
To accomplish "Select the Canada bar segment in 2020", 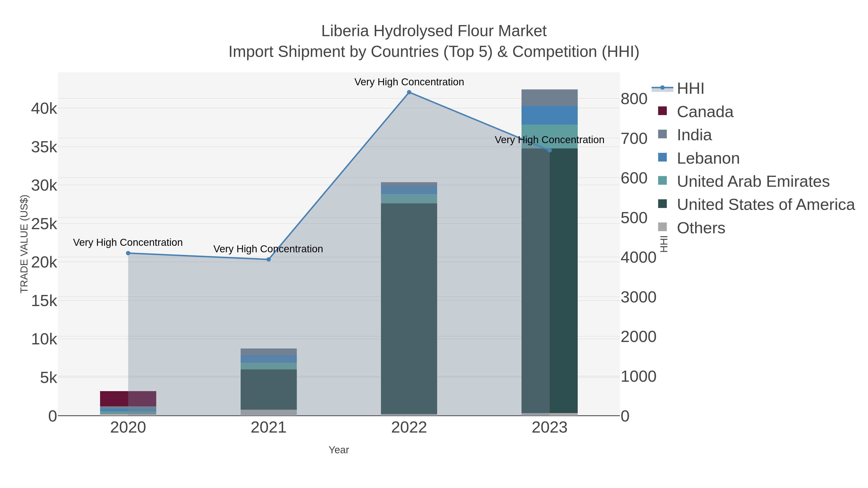I will (x=128, y=399).
